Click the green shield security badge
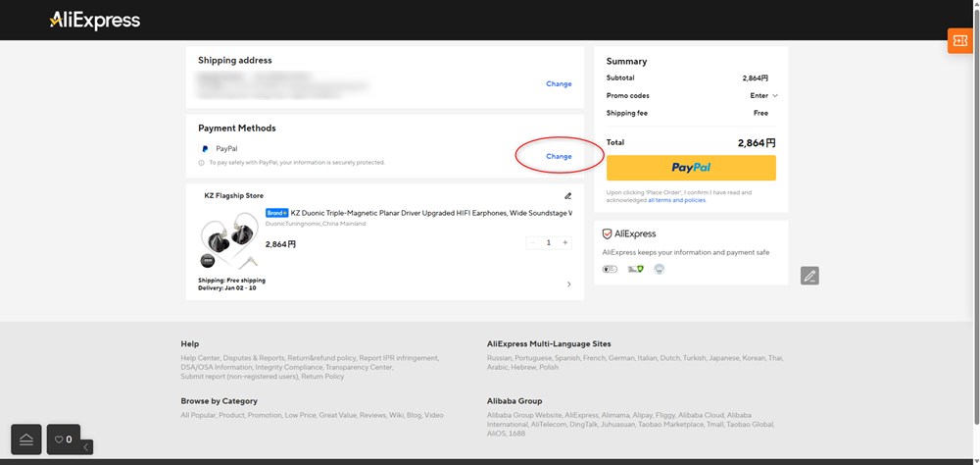 (x=636, y=269)
